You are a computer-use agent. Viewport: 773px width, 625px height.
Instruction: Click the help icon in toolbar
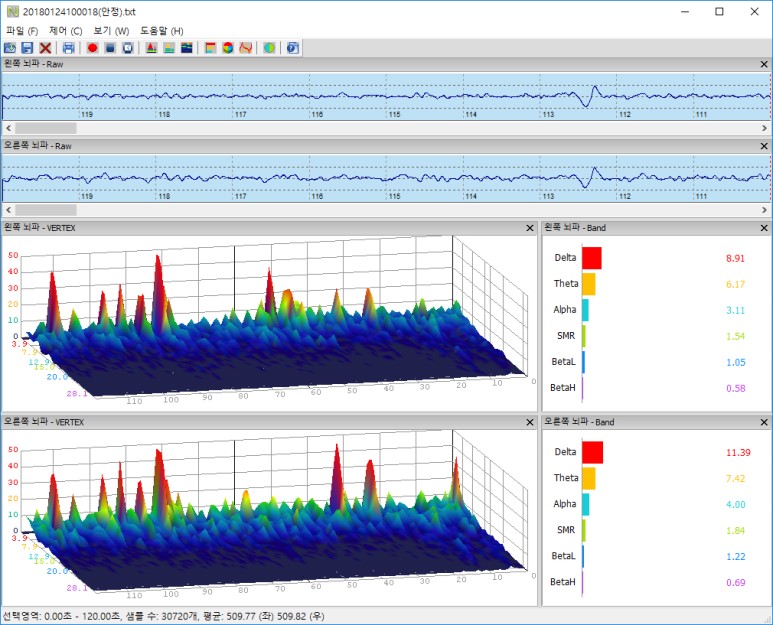tap(293, 48)
